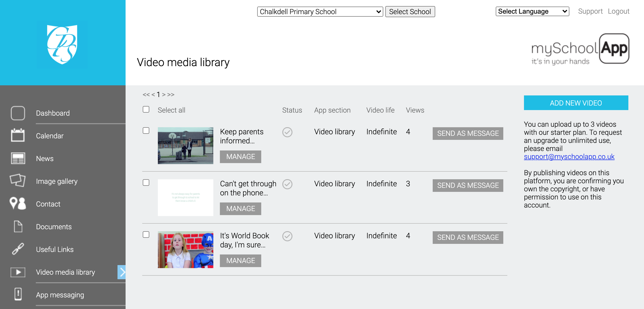The image size is (644, 309).
Task: Select the World Book day video checkbox
Action: (146, 235)
